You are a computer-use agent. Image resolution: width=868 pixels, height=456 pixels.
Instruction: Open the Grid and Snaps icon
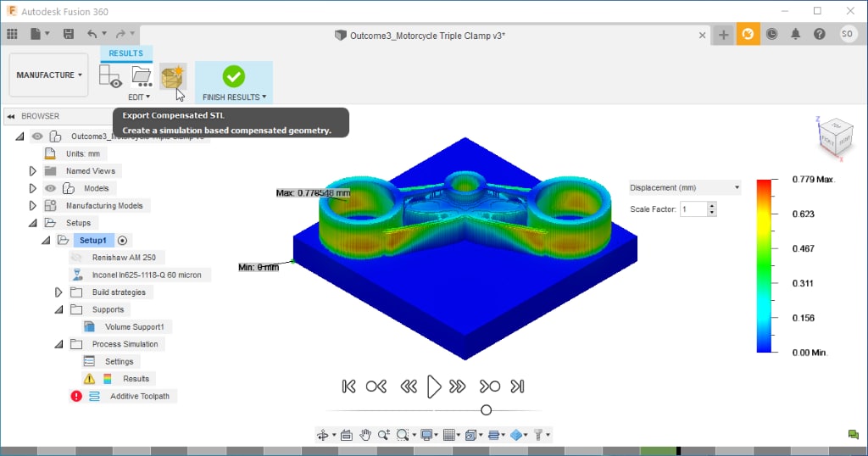(449, 435)
